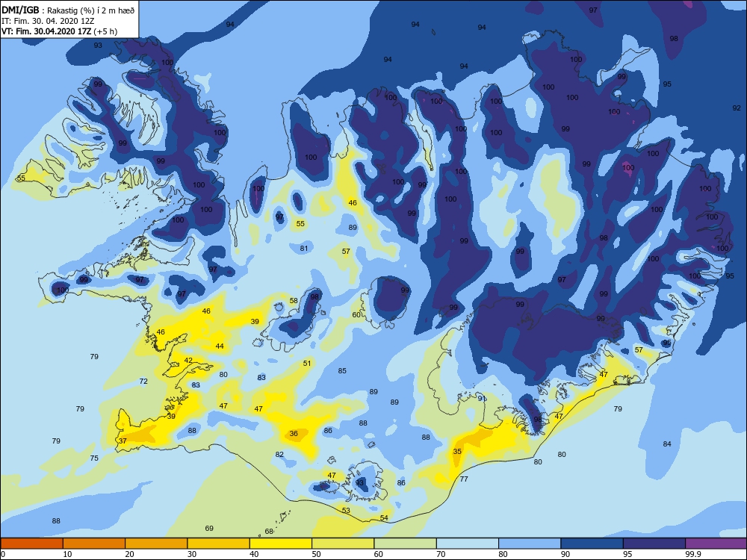Click the offshore value 84
This screenshot has width=747, height=560.
click(x=667, y=444)
